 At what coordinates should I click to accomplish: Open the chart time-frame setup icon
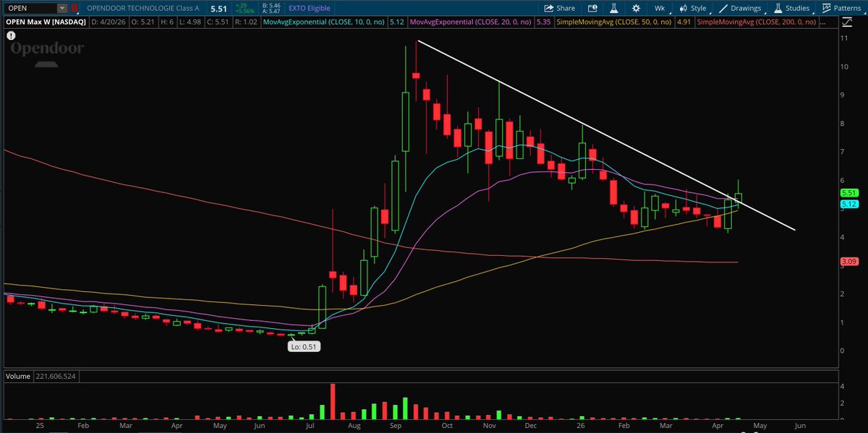click(x=592, y=8)
